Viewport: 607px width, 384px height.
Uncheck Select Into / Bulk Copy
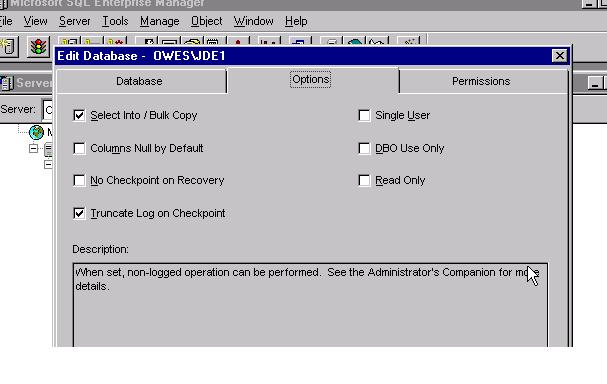[x=79, y=115]
